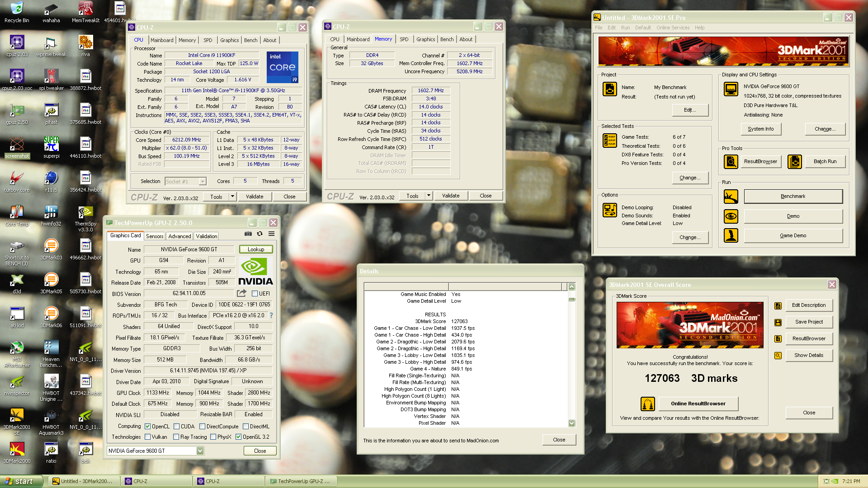This screenshot has width=868, height=488.
Task: Open the 3DMark2000 desktop shortcut
Action: tap(17, 453)
